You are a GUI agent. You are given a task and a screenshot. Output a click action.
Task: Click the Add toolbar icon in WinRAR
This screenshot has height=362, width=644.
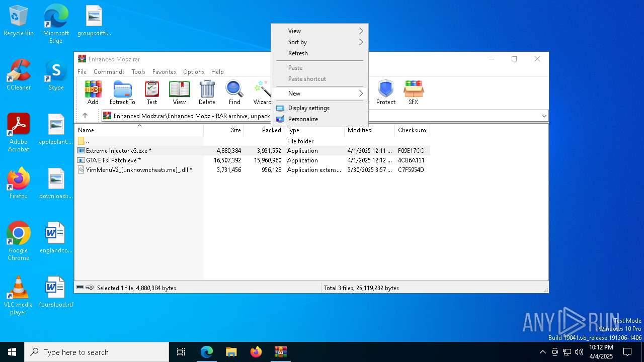pyautogui.click(x=93, y=93)
